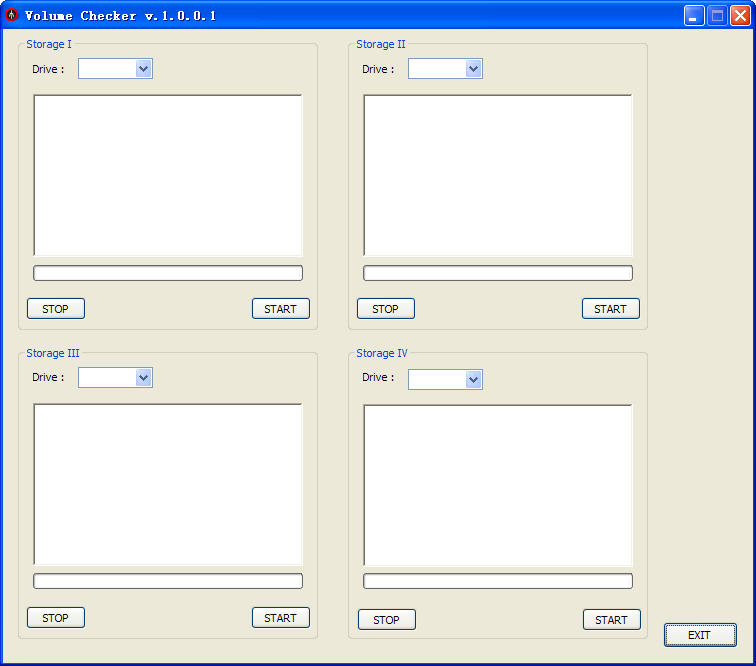Click the Volume Checker app icon in title bar
The image size is (756, 666).
[12, 15]
